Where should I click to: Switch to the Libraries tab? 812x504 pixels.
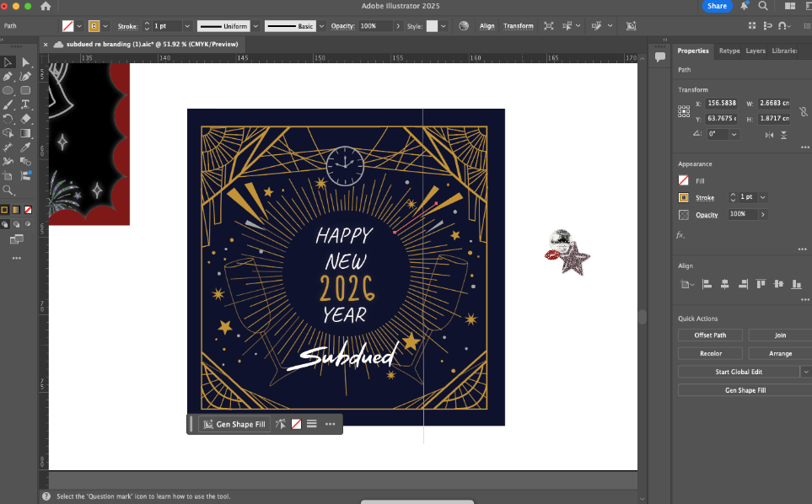click(784, 51)
